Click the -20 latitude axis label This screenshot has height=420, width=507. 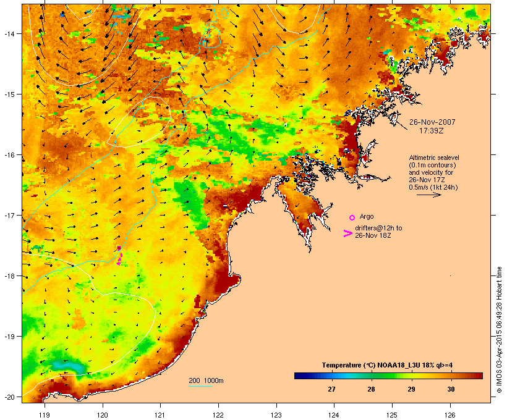pyautogui.click(x=9, y=397)
